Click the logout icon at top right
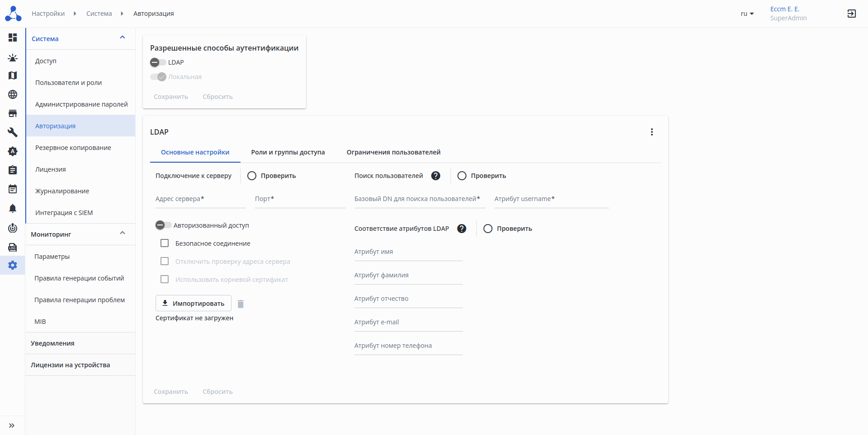Viewport: 868px width, 435px height. pyautogui.click(x=851, y=14)
